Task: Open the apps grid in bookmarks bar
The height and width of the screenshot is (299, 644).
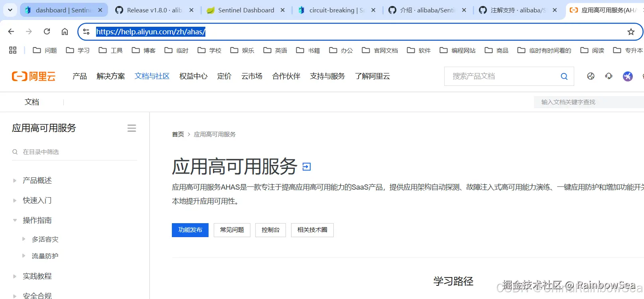Action: (x=13, y=50)
